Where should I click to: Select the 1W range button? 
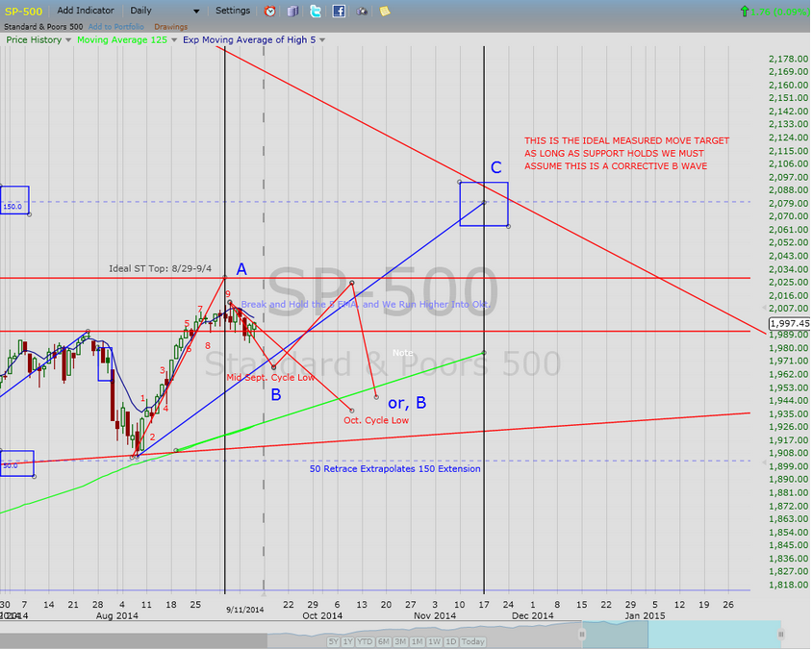click(x=435, y=641)
